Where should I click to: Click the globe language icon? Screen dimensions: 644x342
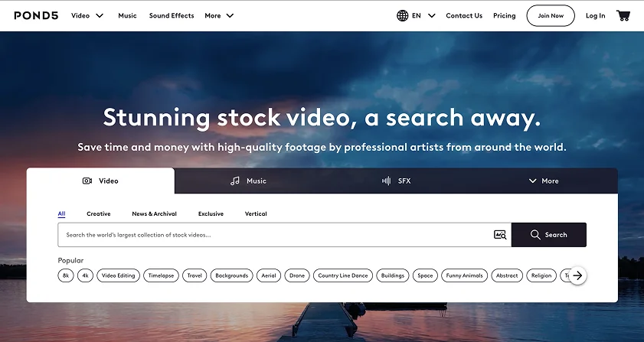[403, 15]
